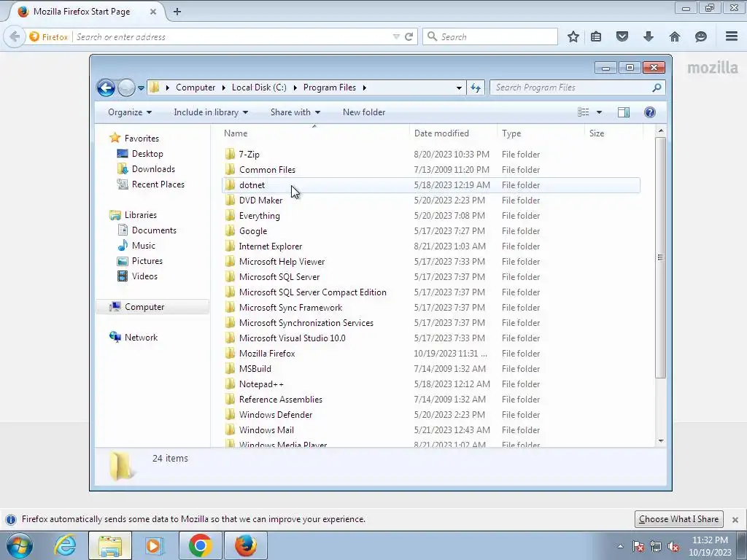The width and height of the screenshot is (747, 560).
Task: Expand view options dropdown arrow
Action: pos(599,112)
